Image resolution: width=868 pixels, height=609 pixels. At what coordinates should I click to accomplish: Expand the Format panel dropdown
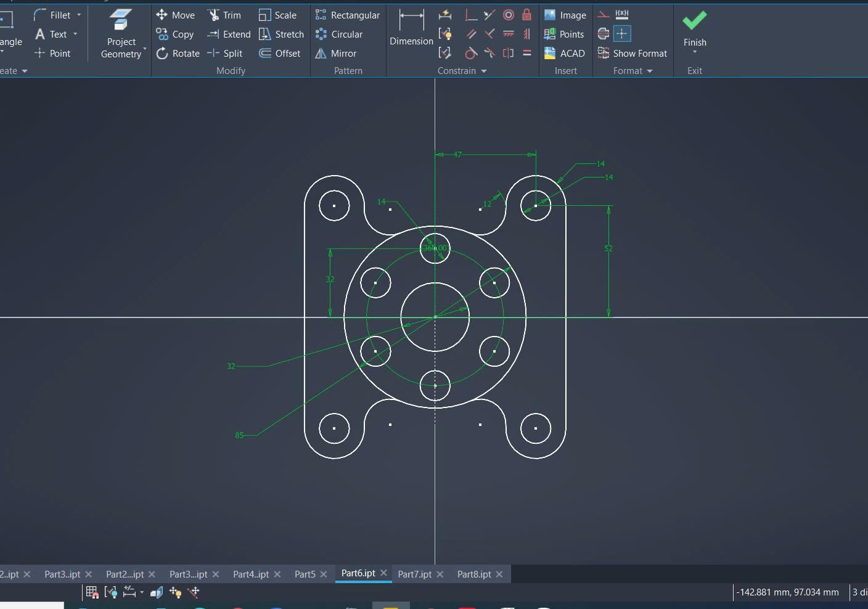(x=650, y=72)
